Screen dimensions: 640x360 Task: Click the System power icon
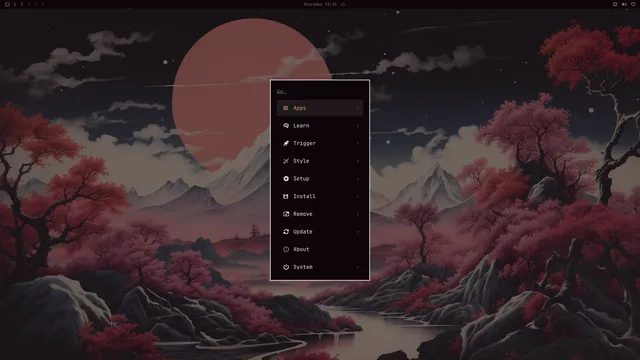(x=286, y=267)
